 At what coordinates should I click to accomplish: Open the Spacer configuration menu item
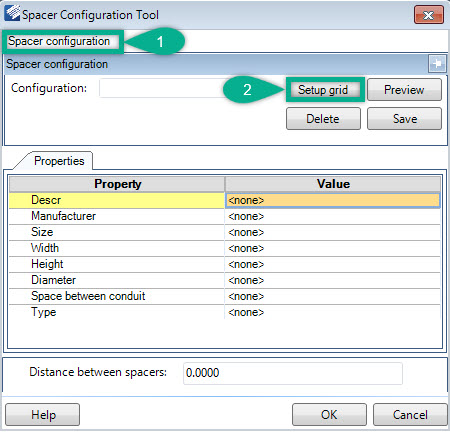coord(59,41)
